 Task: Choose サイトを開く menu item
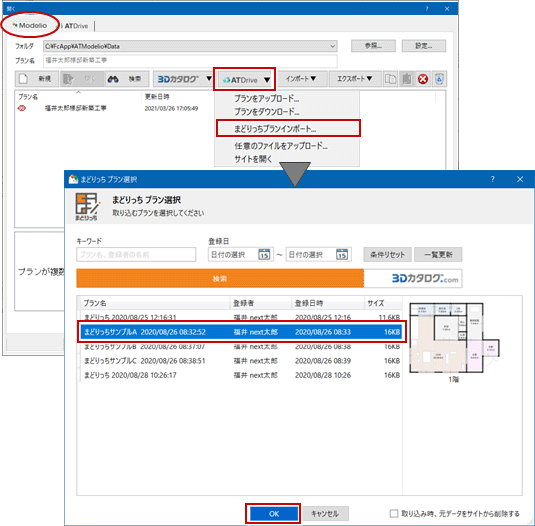point(287,159)
